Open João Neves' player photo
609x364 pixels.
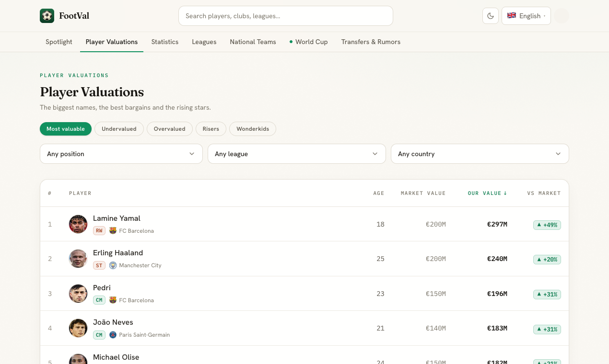[78, 328]
